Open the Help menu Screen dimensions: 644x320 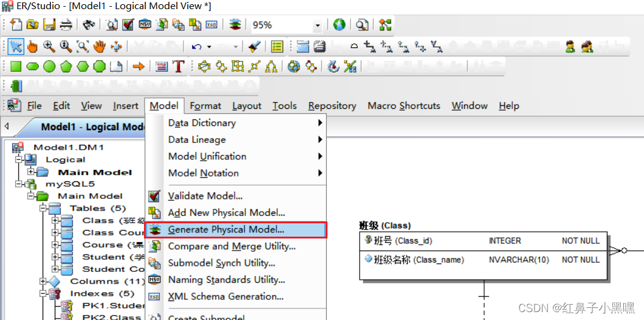pos(509,106)
